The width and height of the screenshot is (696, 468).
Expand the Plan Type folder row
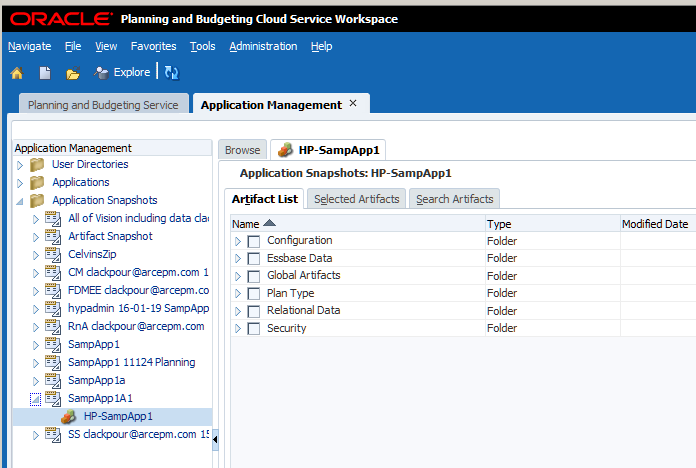click(x=238, y=294)
